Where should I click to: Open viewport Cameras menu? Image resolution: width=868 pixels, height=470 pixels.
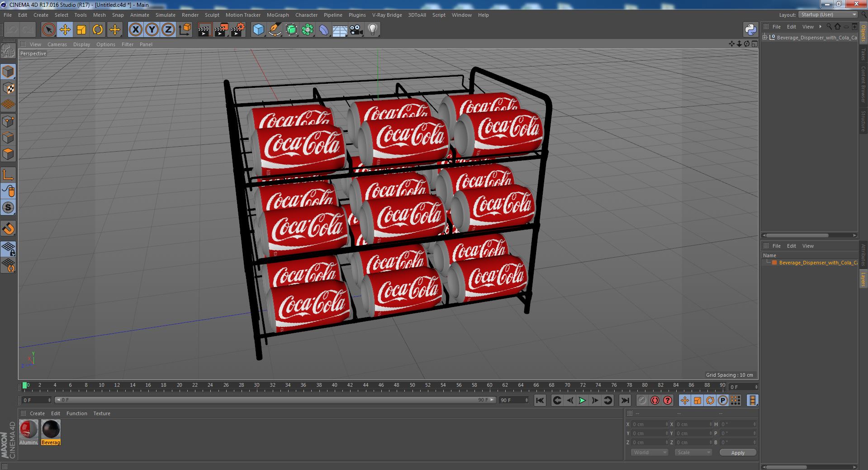coord(57,44)
